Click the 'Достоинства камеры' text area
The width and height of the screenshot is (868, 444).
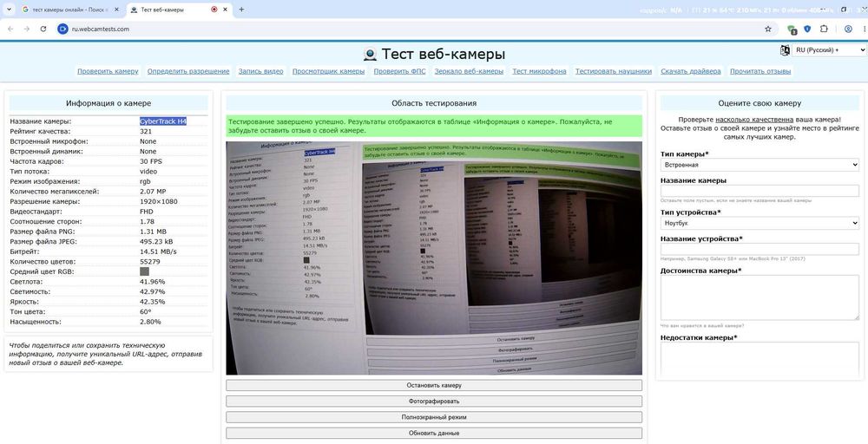pos(759,297)
